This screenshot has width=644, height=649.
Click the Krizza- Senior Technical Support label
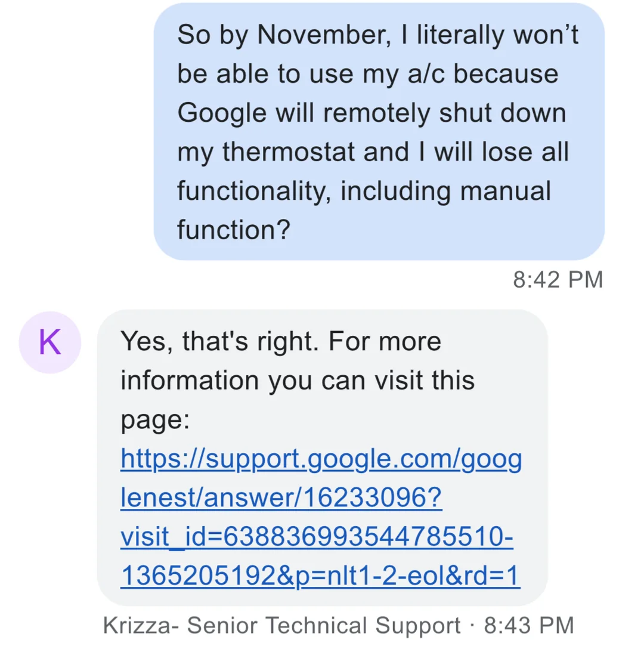(281, 626)
